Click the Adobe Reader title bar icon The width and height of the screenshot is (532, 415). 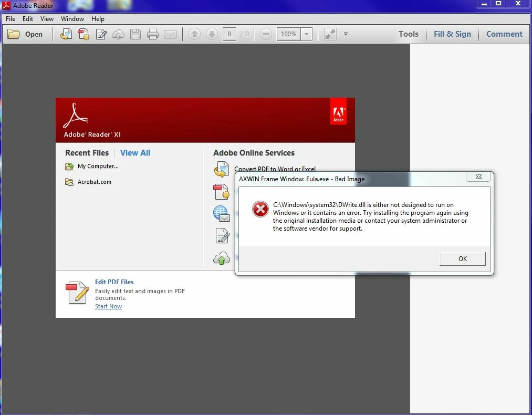6,5
